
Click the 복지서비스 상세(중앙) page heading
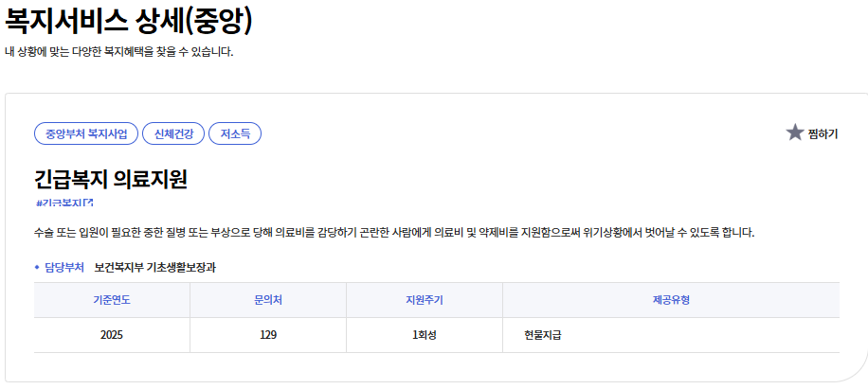(x=129, y=21)
